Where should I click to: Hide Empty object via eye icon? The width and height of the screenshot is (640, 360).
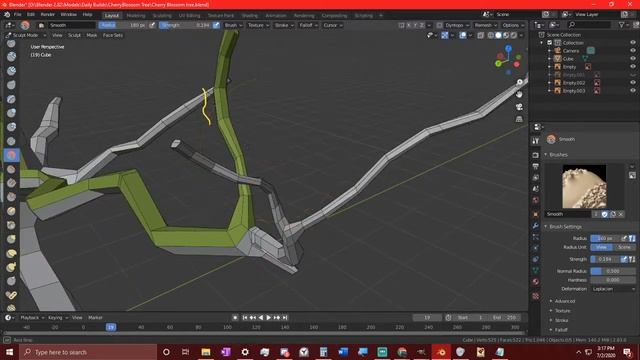point(633,67)
